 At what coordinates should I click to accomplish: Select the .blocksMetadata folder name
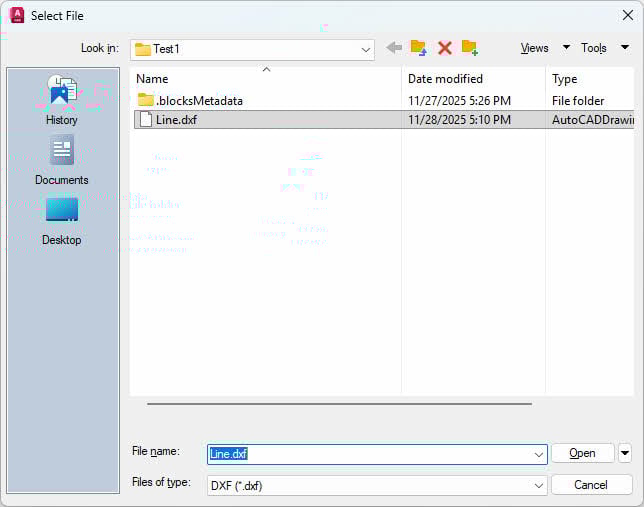coord(199,101)
